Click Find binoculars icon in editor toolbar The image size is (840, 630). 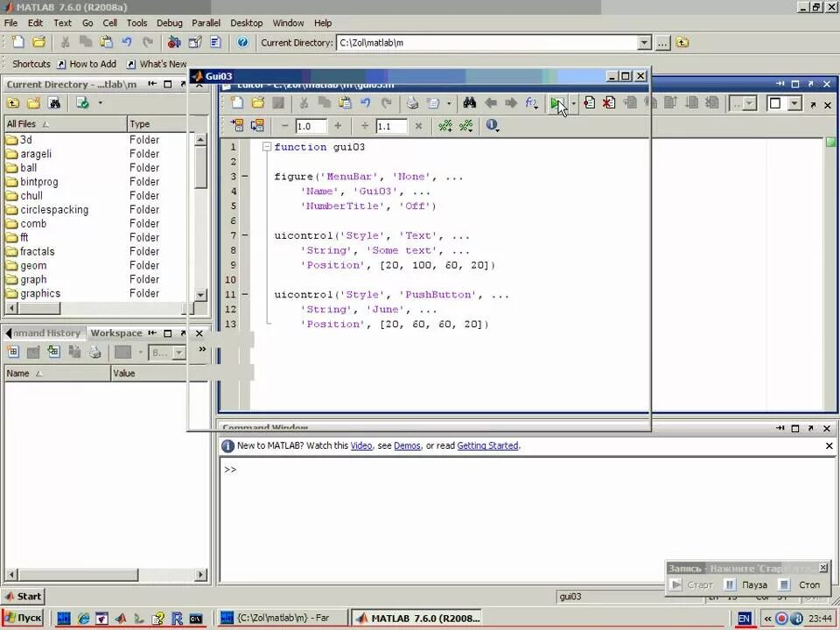coord(470,103)
